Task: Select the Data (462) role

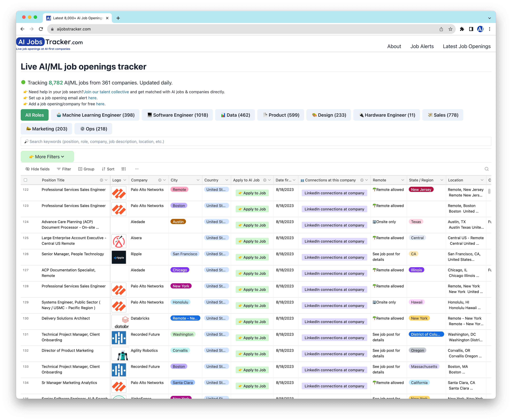Action: (x=235, y=115)
